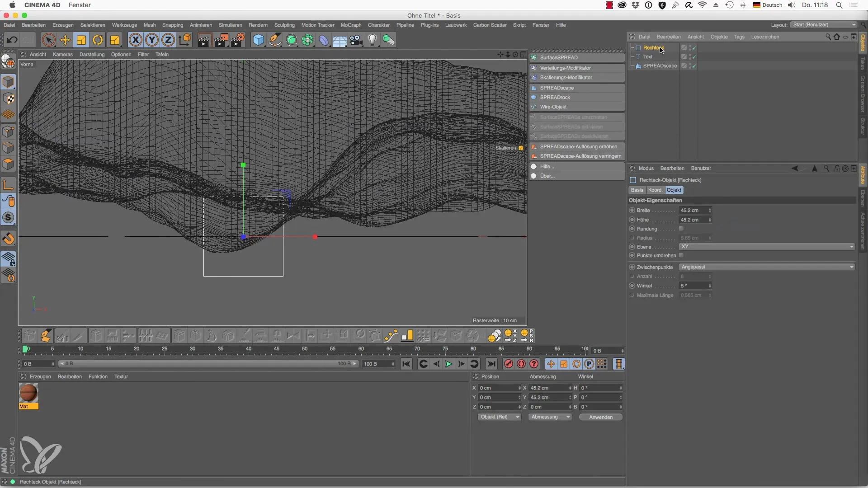Image resolution: width=868 pixels, height=488 pixels.
Task: Open Hilfe in plugin panel
Action: [577, 167]
